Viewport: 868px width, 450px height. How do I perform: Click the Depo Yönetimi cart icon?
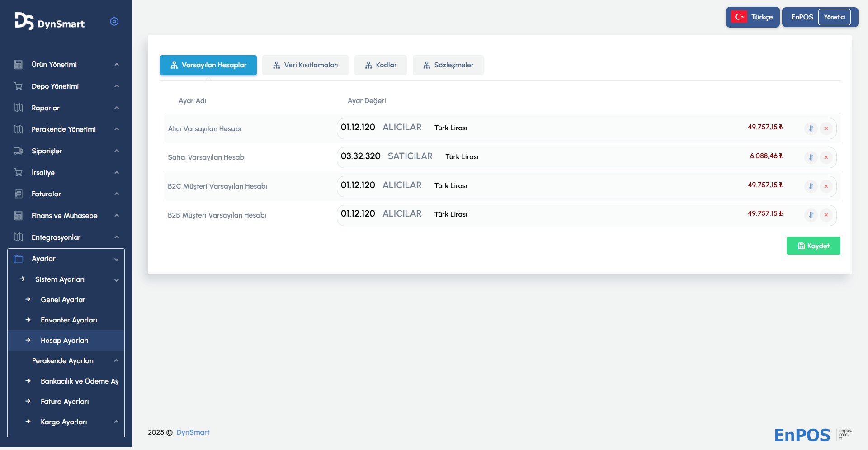tap(19, 86)
